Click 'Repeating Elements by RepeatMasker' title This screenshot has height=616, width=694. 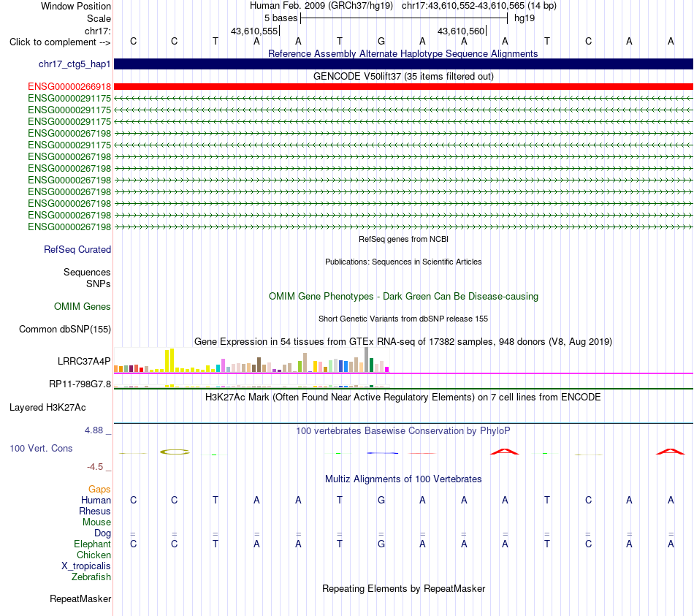click(403, 588)
